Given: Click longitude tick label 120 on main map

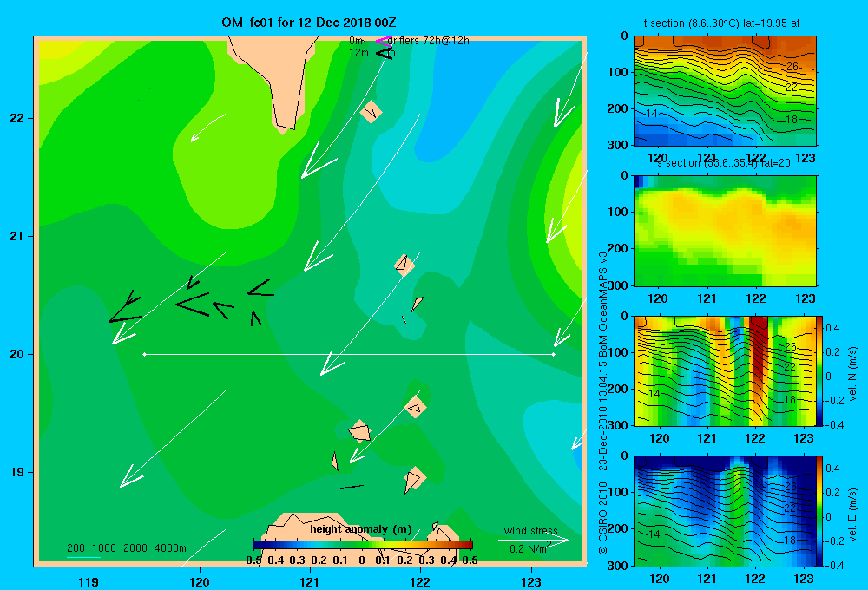Looking at the screenshot, I should coord(200,581).
